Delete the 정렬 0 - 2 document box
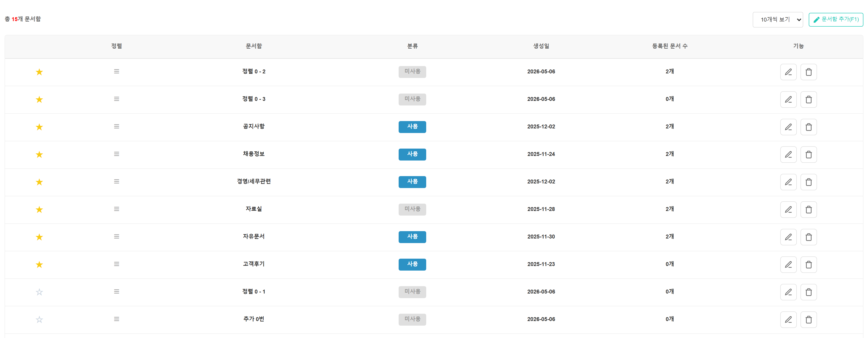This screenshot has height=338, width=868. point(808,72)
